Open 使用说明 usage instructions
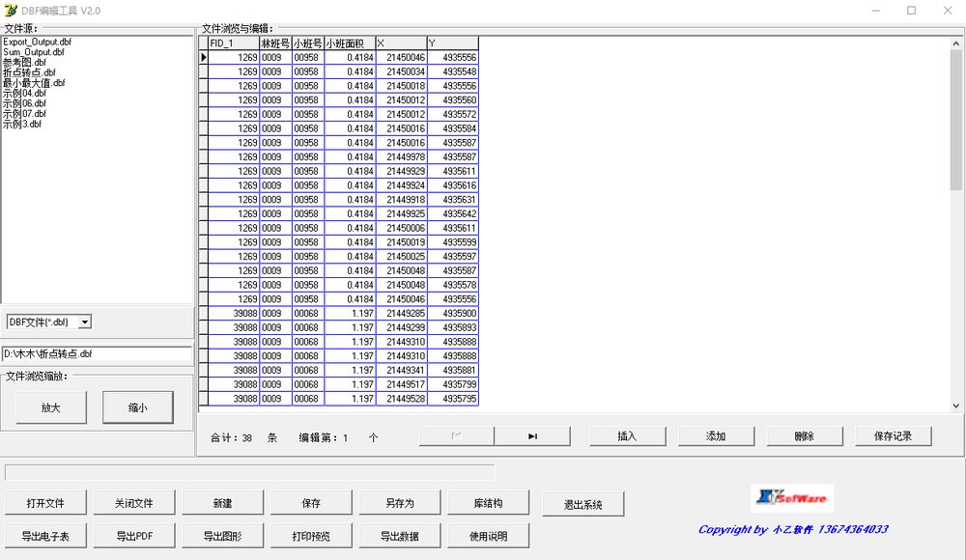 coord(489,536)
